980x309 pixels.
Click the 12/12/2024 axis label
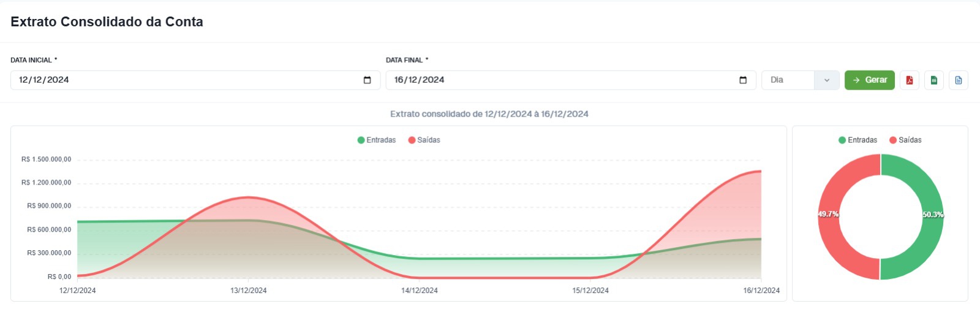pos(77,291)
